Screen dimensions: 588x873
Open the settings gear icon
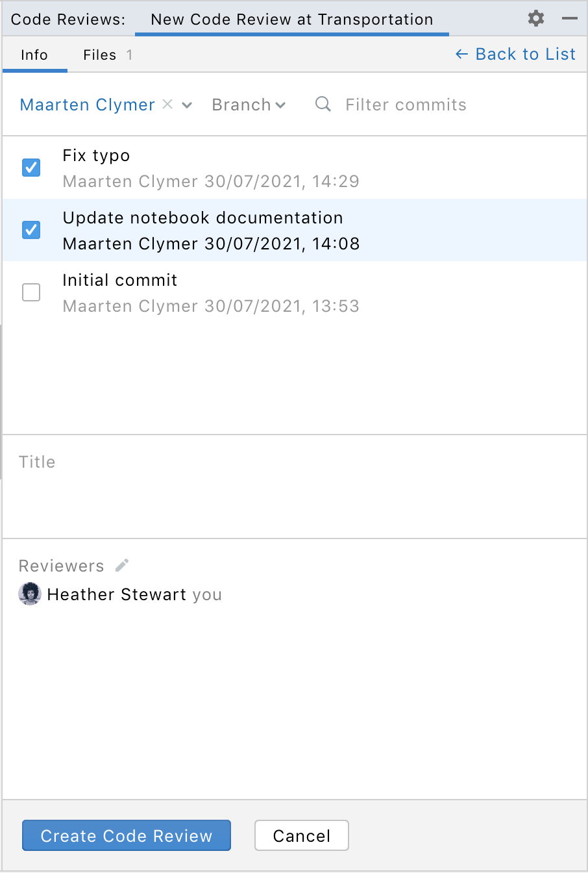(x=535, y=18)
